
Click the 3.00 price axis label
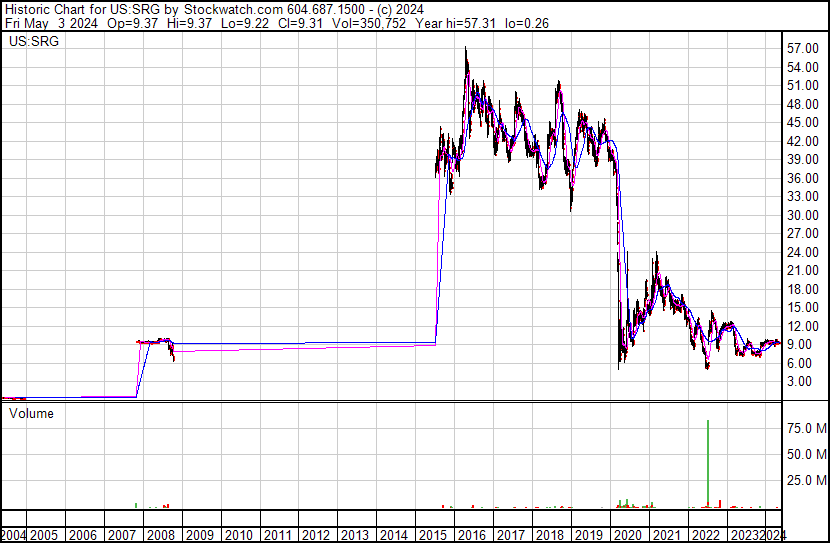799,382
